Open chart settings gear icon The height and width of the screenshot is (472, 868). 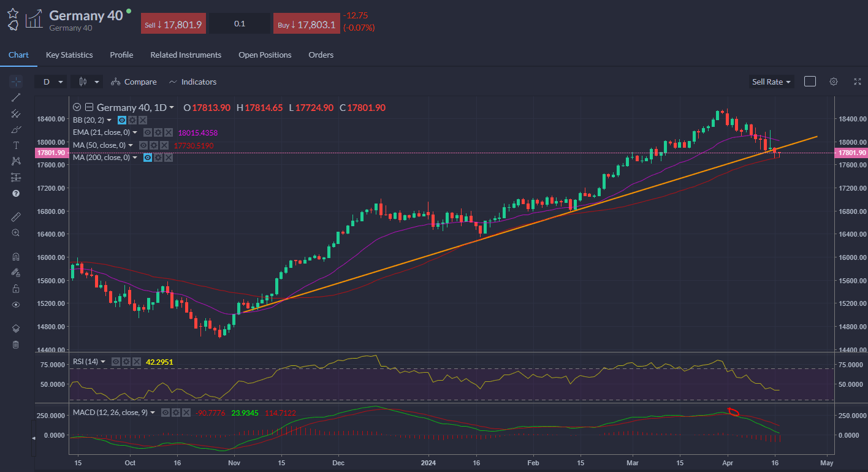[x=834, y=82]
